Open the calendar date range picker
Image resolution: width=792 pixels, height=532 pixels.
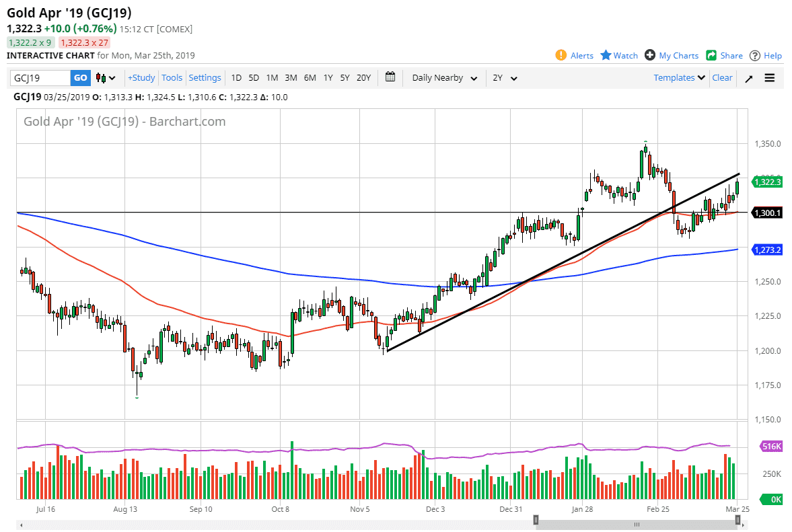(390, 77)
